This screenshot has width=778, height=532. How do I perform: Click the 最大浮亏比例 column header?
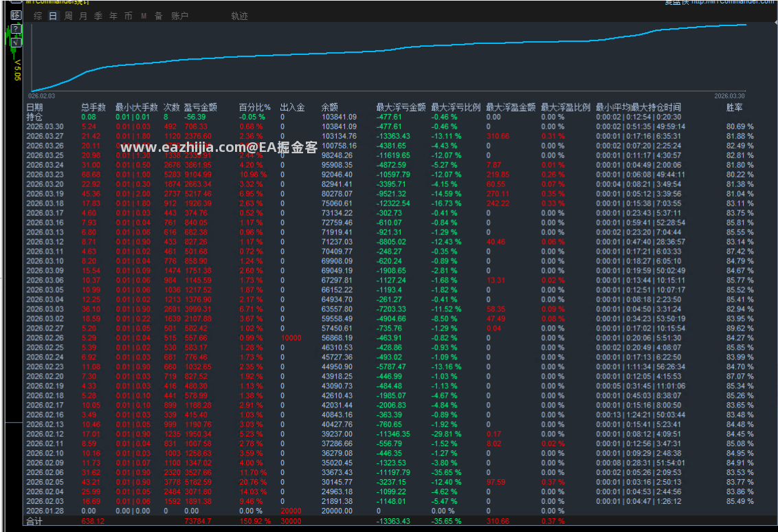(x=456, y=107)
